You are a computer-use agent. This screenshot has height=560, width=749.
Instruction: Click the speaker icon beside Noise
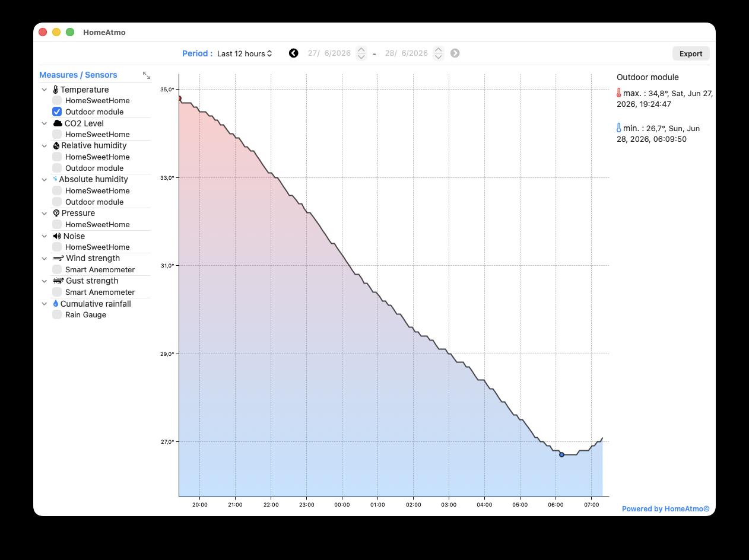click(57, 236)
